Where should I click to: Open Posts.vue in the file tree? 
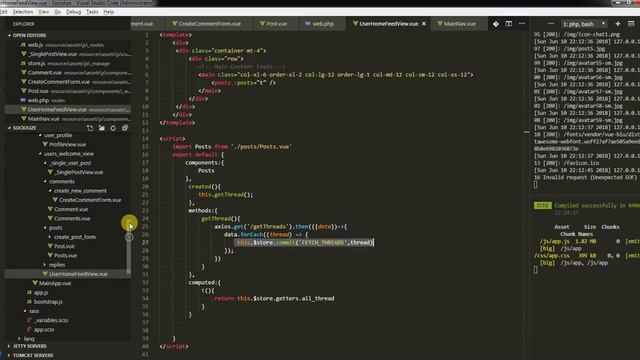pyautogui.click(x=65, y=256)
